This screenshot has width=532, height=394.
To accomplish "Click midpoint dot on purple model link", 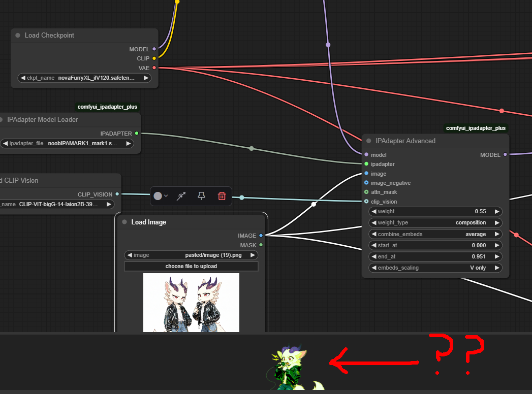I will click(x=328, y=45).
